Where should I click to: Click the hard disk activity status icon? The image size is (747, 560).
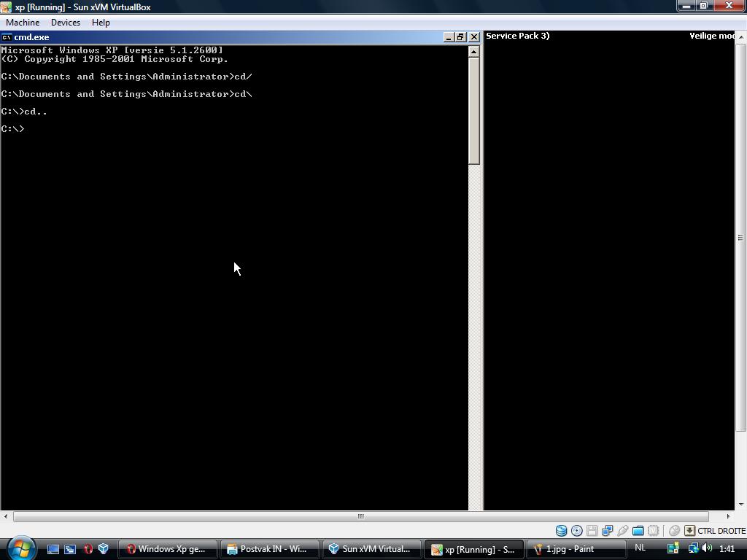coord(561,531)
